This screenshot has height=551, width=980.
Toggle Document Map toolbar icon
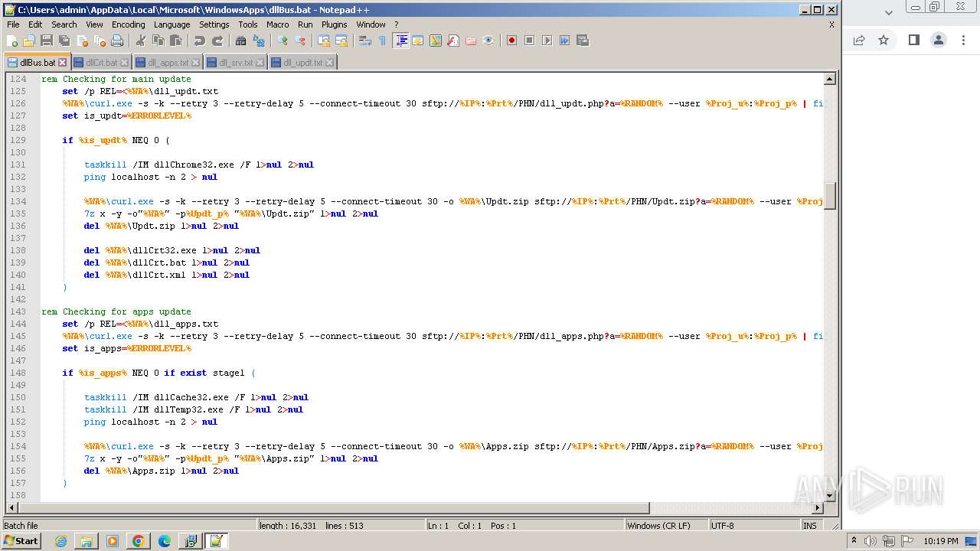pos(436,41)
